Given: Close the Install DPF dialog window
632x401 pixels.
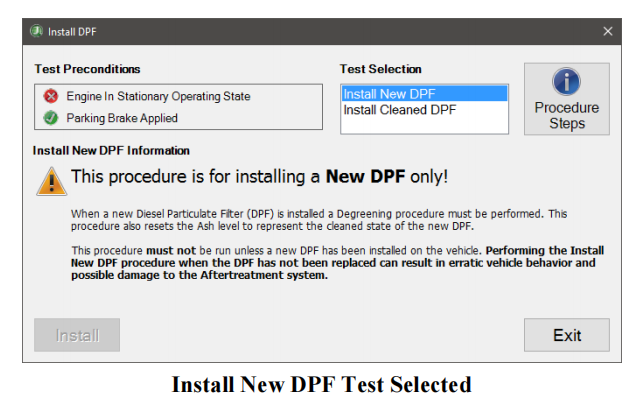Looking at the screenshot, I should 608,31.
